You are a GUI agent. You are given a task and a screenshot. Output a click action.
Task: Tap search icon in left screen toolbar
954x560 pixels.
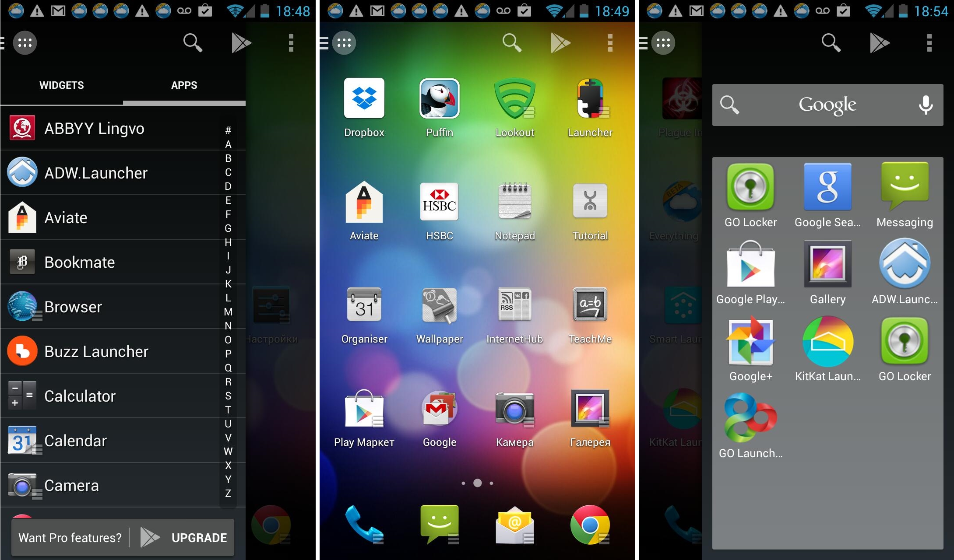click(x=192, y=42)
